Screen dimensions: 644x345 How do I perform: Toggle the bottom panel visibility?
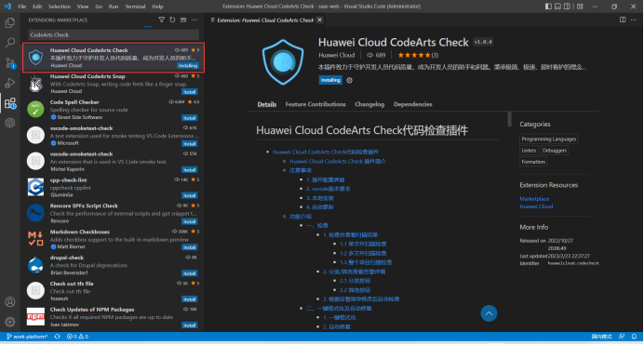tap(557, 7)
